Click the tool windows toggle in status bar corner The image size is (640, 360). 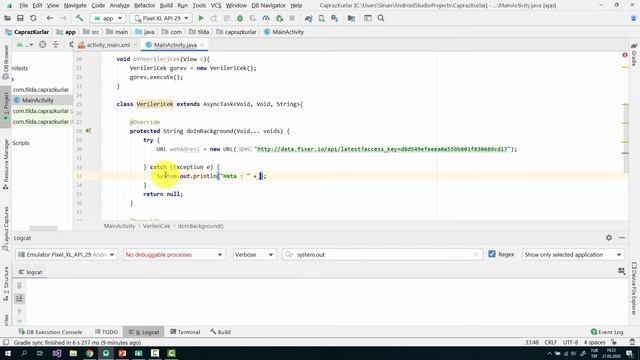6,342
